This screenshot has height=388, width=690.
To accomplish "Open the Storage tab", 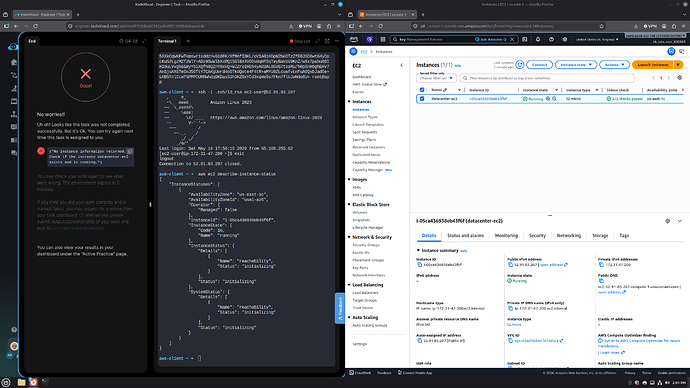I will (600, 236).
